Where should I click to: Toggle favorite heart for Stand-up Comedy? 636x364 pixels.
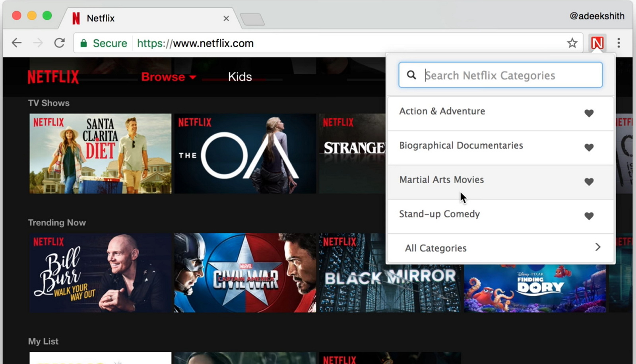click(589, 216)
